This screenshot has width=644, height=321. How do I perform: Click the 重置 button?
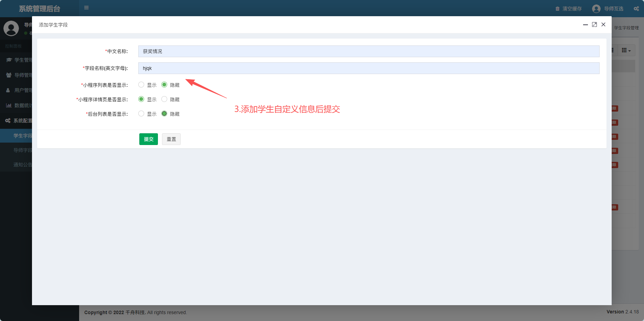point(171,139)
